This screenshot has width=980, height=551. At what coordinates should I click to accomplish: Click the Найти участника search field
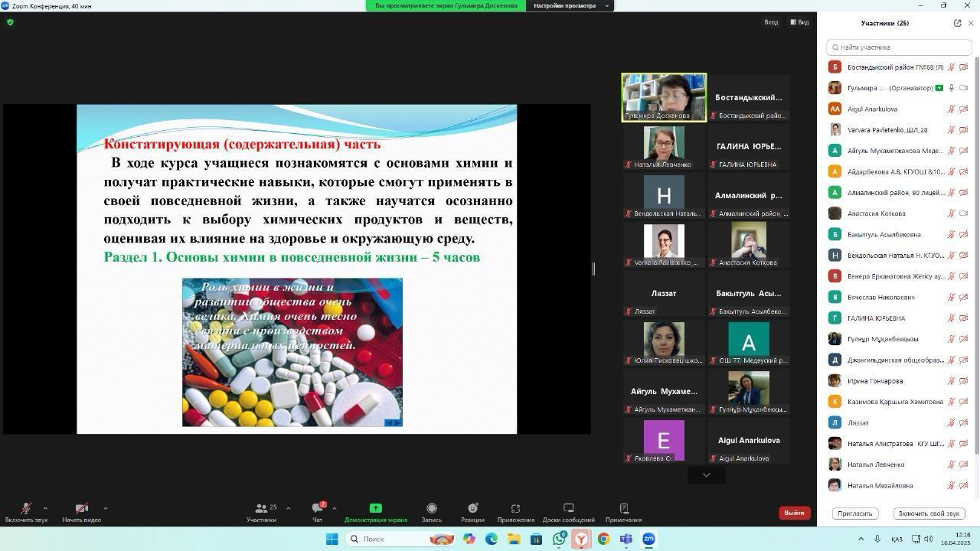coord(900,47)
